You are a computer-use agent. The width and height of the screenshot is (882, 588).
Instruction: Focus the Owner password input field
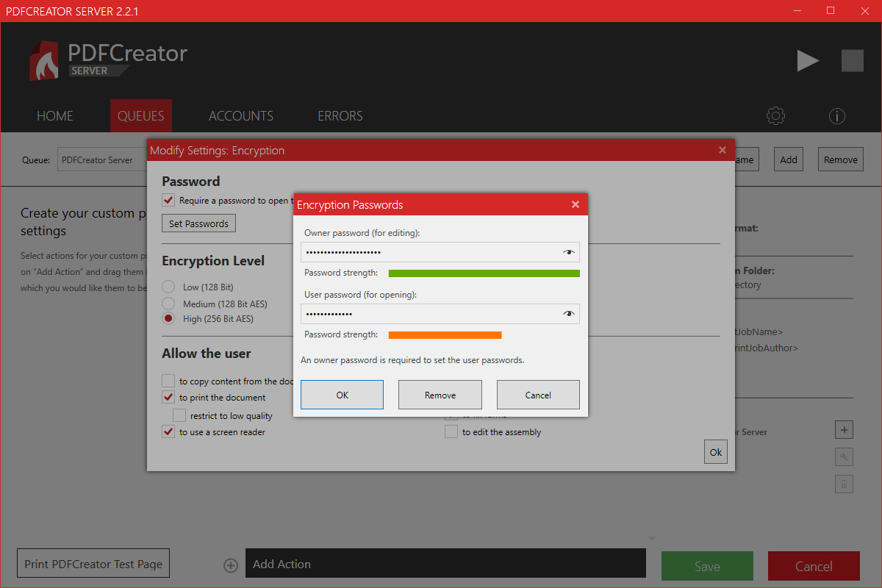(x=440, y=252)
